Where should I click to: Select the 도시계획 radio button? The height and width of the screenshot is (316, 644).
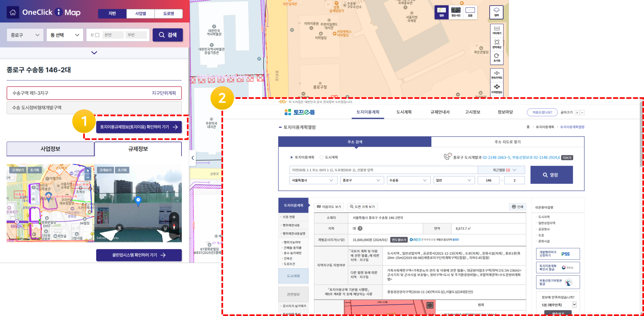point(321,157)
